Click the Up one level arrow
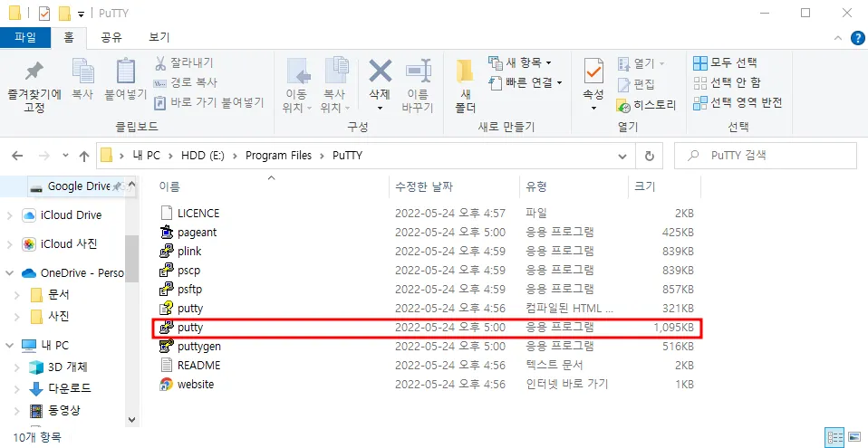 tap(84, 156)
